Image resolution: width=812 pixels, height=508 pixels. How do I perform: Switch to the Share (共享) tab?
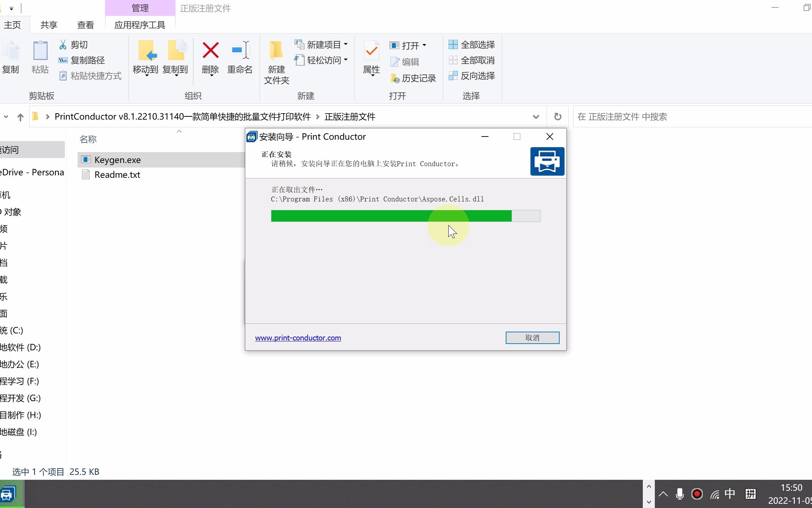coord(49,25)
